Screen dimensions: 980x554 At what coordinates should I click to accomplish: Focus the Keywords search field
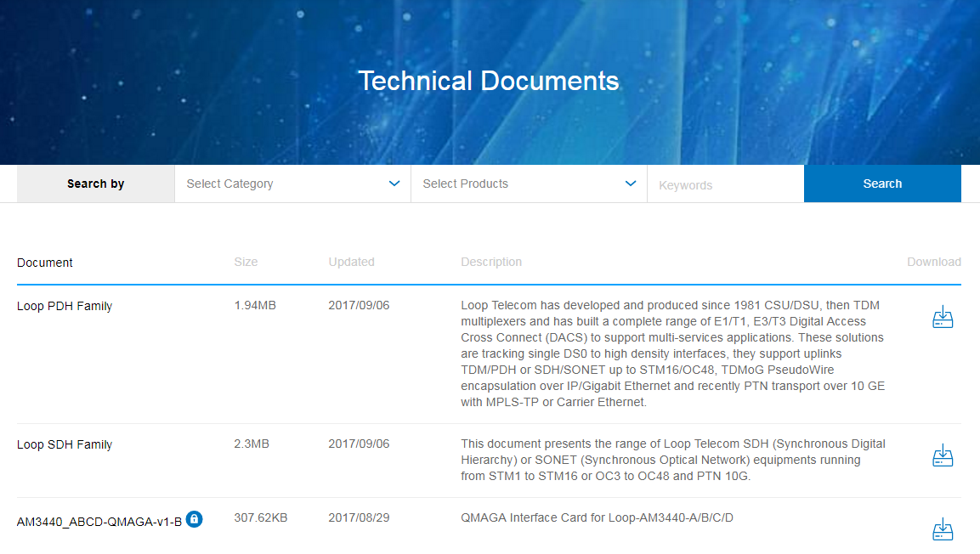725,184
